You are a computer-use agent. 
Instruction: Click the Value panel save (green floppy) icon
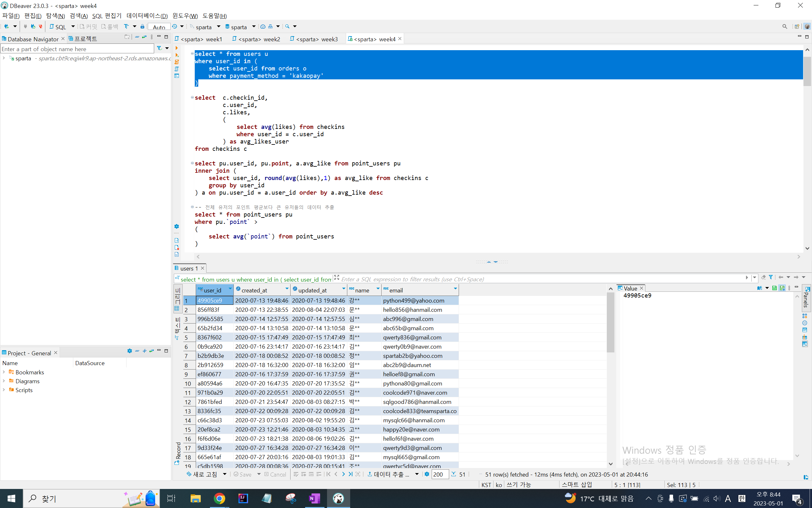[x=775, y=288]
